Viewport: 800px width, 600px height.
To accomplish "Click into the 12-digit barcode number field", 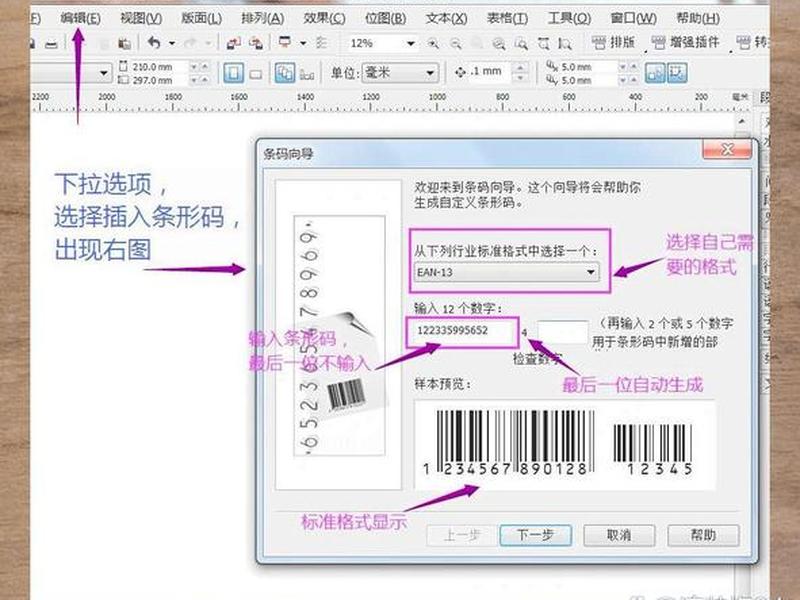I will pos(462,331).
